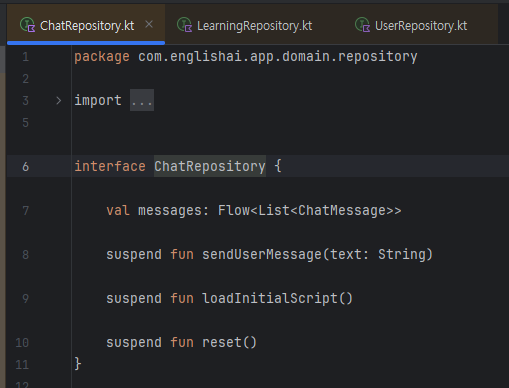This screenshot has height=388, width=509.
Task: Click line number 8 in the gutter
Action: pyautogui.click(x=25, y=255)
